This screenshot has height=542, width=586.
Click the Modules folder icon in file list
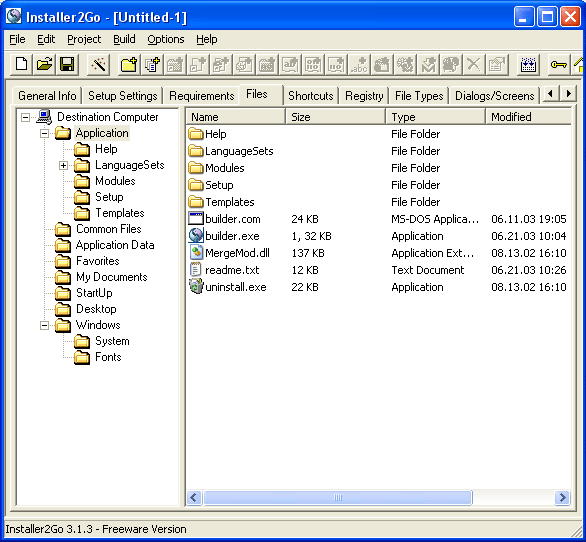point(195,167)
